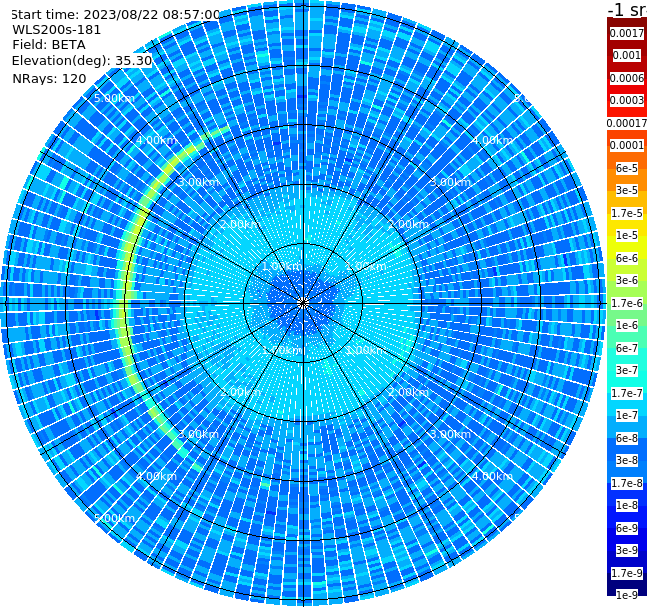Click the 'Start time: 2023/08/22 08:57:00' text
The width and height of the screenshot is (647, 607).
(116, 15)
